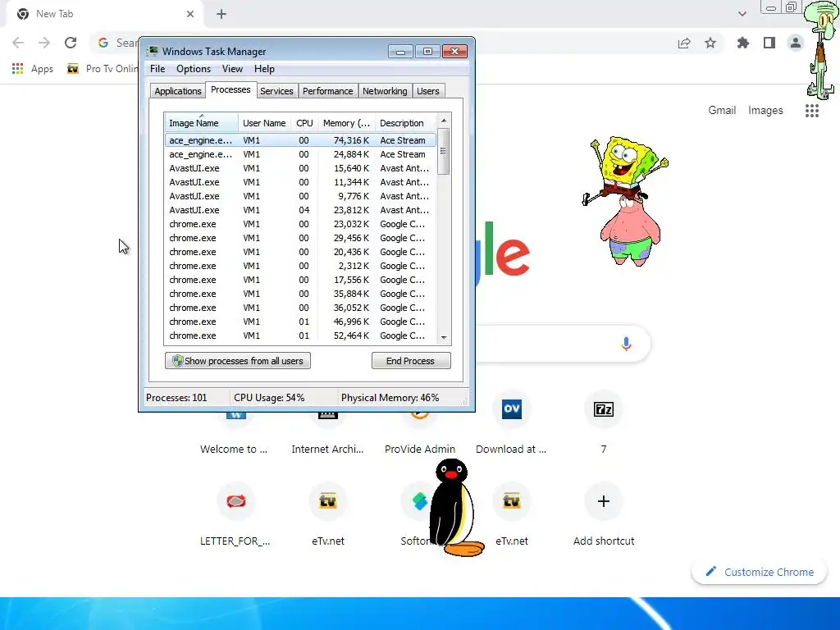Click the Chrome forward arrow
This screenshot has width=840, height=630.
pos(44,43)
